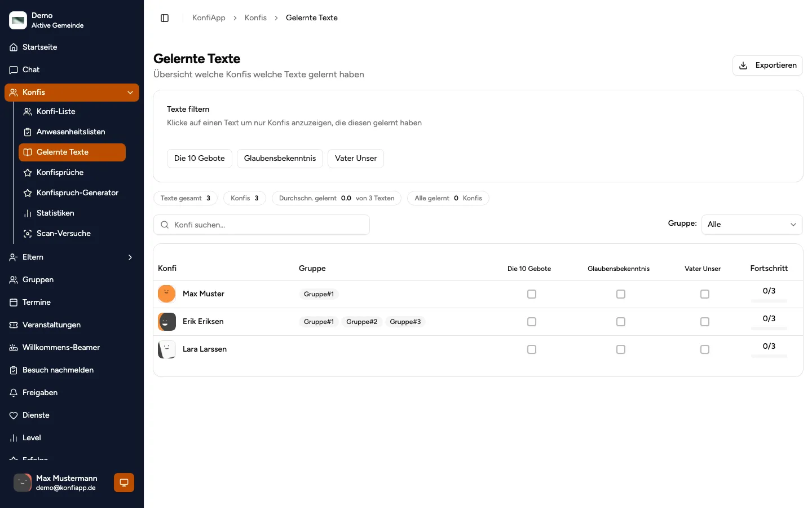Click the Anwesenheitslisten clipboard icon
Screen dimensions: 812x508
click(x=28, y=132)
